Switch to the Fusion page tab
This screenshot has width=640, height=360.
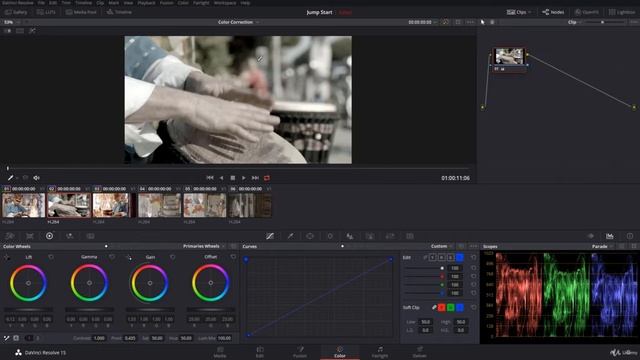pyautogui.click(x=300, y=352)
